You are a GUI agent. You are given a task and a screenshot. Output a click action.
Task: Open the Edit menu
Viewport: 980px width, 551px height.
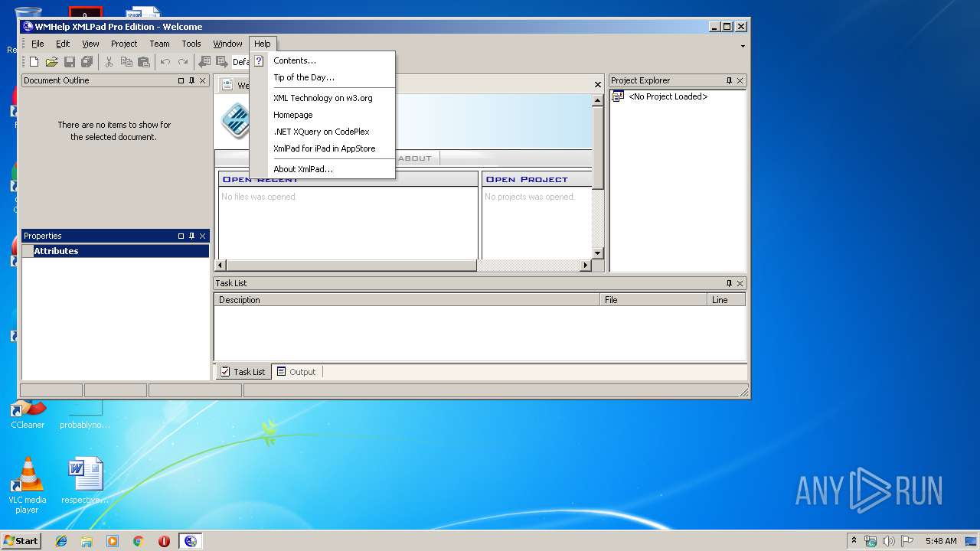pyautogui.click(x=63, y=44)
